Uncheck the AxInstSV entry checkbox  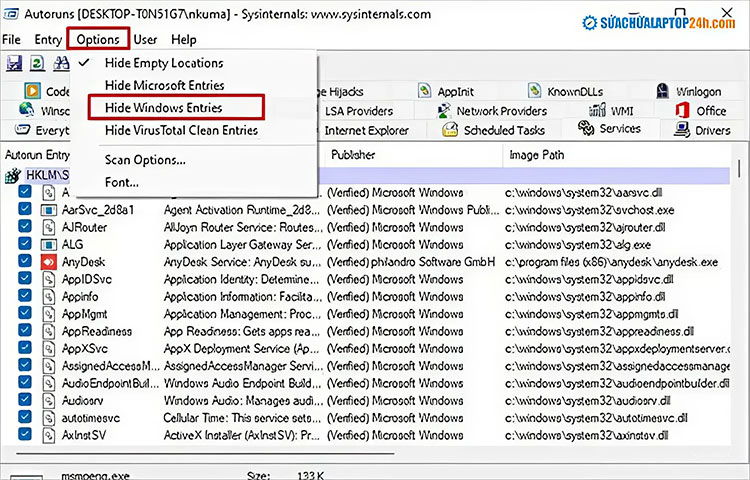(x=25, y=435)
